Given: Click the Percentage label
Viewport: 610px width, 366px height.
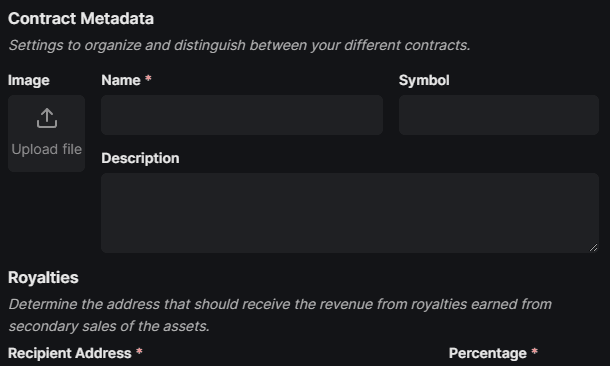Looking at the screenshot, I should point(487,353).
